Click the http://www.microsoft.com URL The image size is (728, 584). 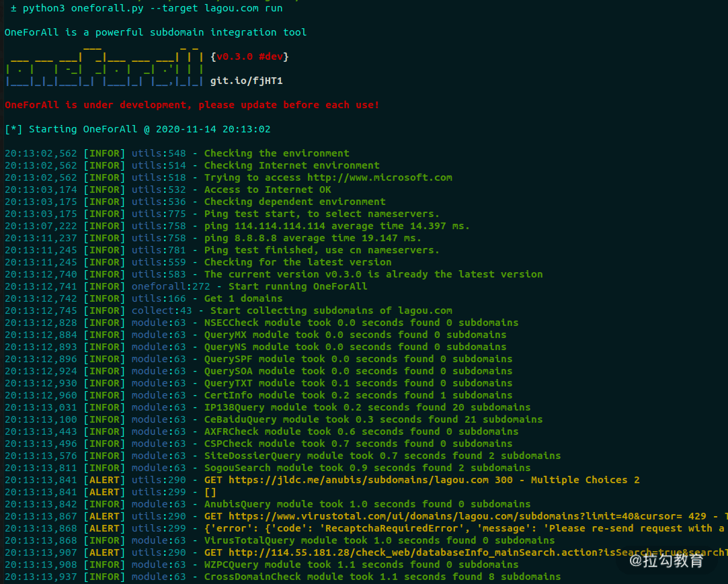point(379,177)
